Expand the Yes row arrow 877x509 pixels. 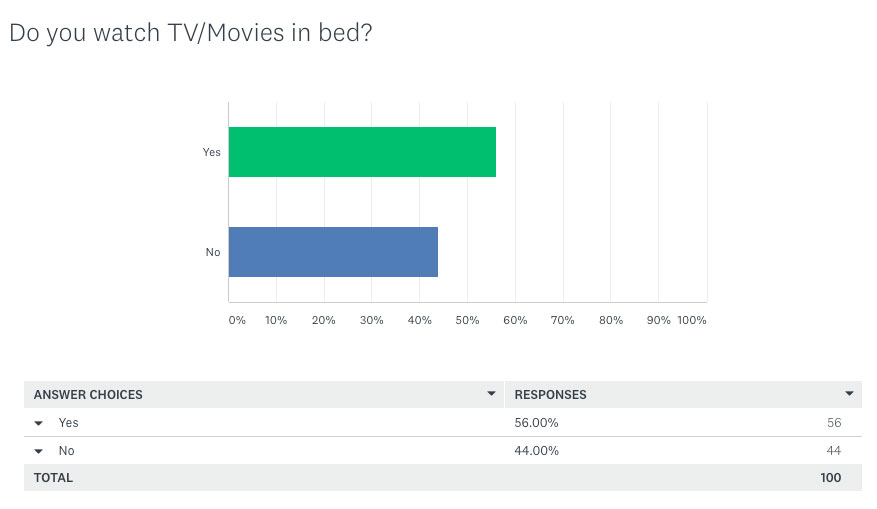point(39,423)
